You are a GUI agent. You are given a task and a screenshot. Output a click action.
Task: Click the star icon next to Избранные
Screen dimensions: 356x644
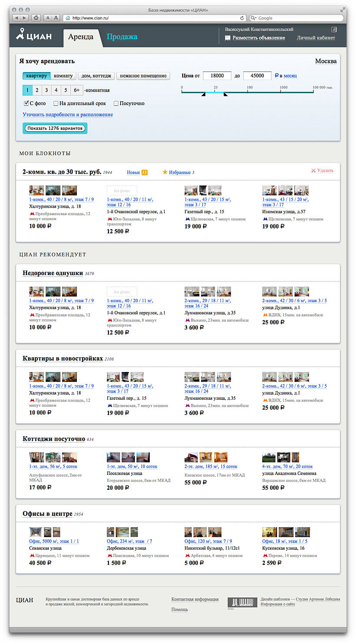coord(165,172)
